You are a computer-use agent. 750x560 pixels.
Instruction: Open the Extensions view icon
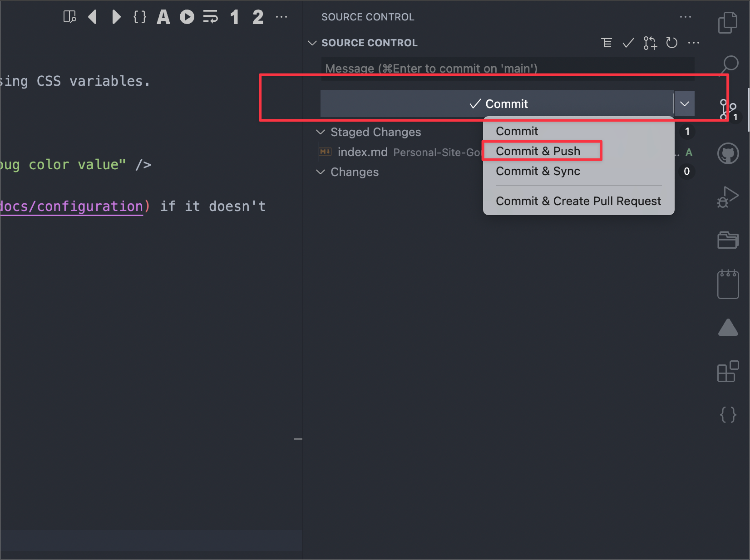[728, 372]
